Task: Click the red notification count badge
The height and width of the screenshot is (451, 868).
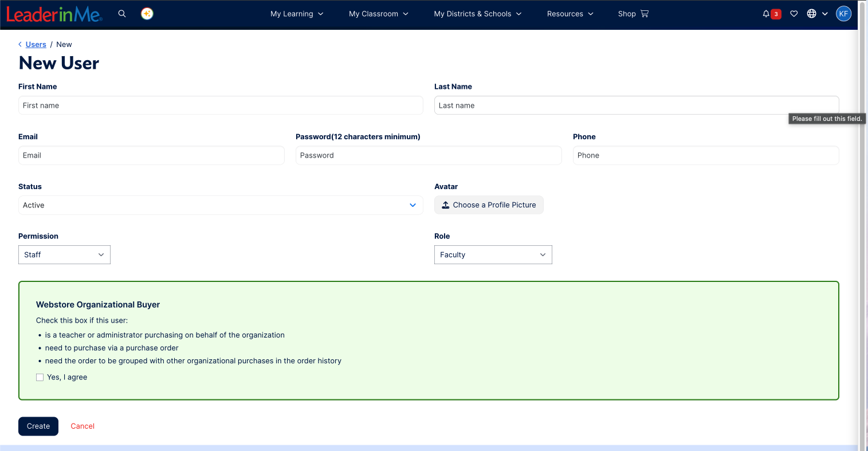Action: [x=776, y=14]
